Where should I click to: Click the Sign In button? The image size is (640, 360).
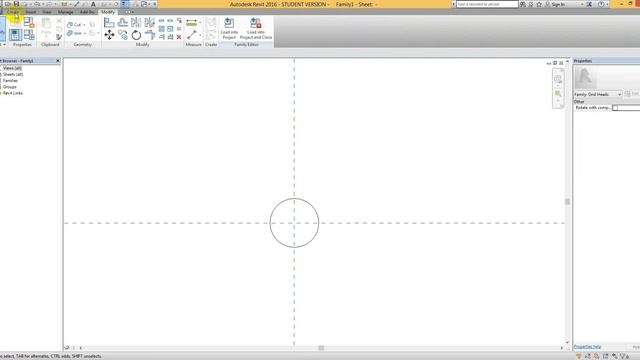coord(555,4)
